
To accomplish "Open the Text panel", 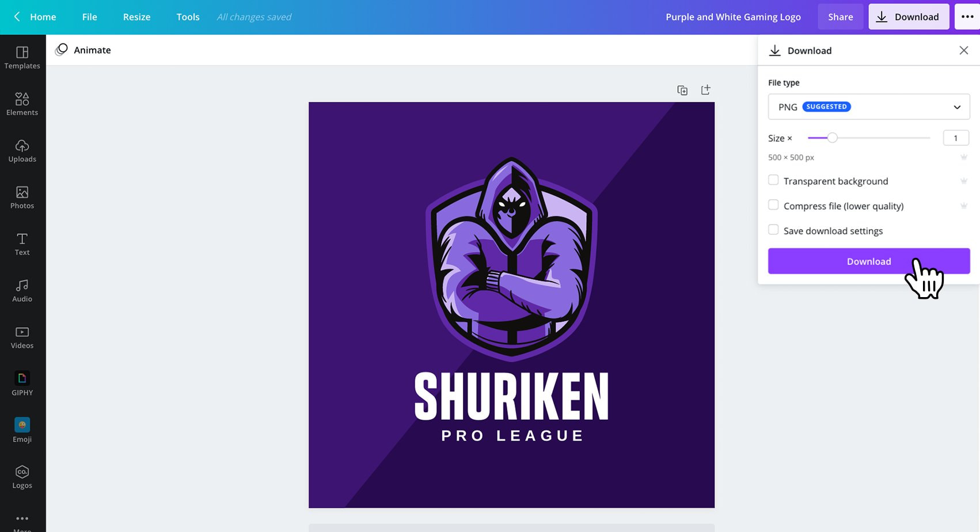I will 22,243.
